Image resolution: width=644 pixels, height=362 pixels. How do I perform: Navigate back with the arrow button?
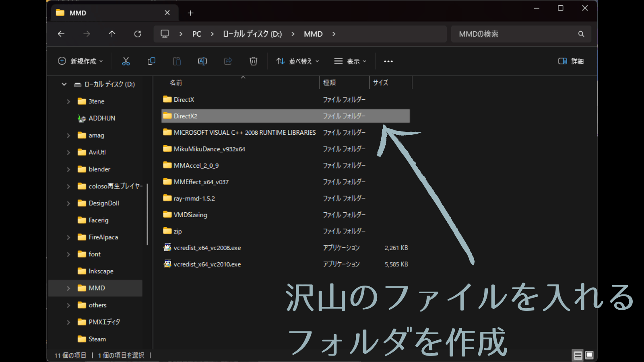pyautogui.click(x=61, y=34)
